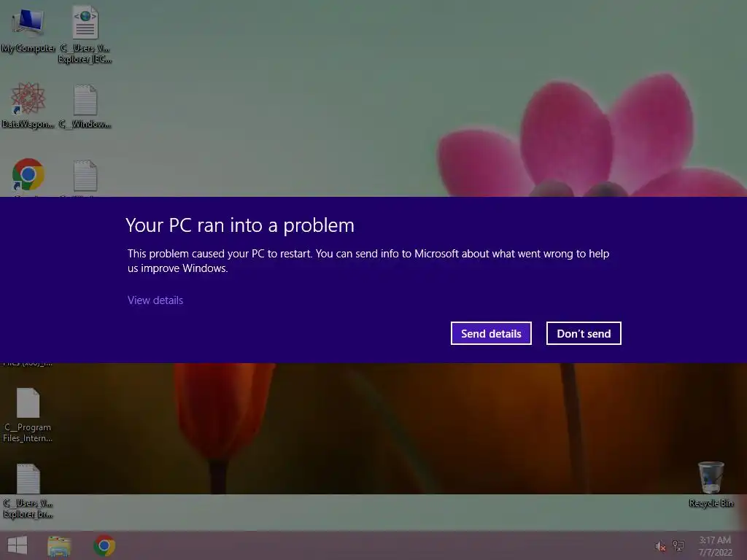Viewport: 747px width, 560px height.
Task: Open the View details link
Action: tap(155, 300)
